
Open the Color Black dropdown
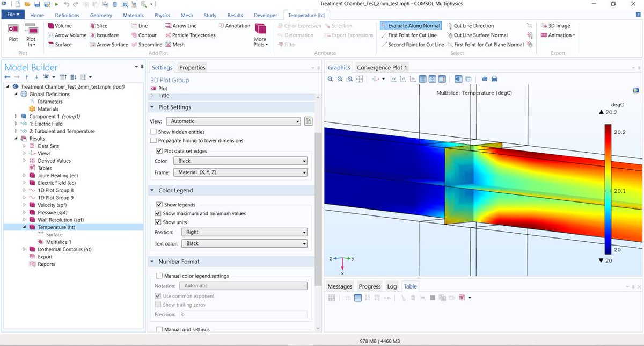tap(240, 161)
